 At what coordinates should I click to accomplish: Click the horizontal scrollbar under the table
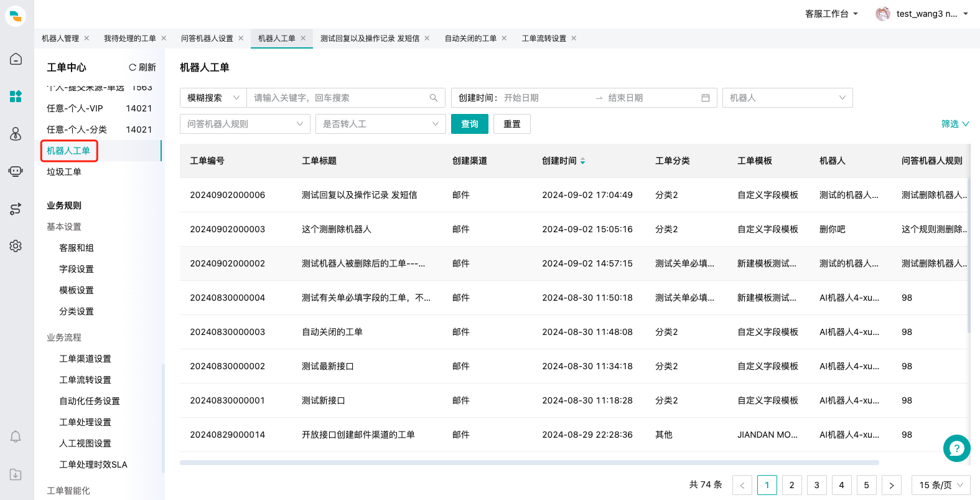529,463
